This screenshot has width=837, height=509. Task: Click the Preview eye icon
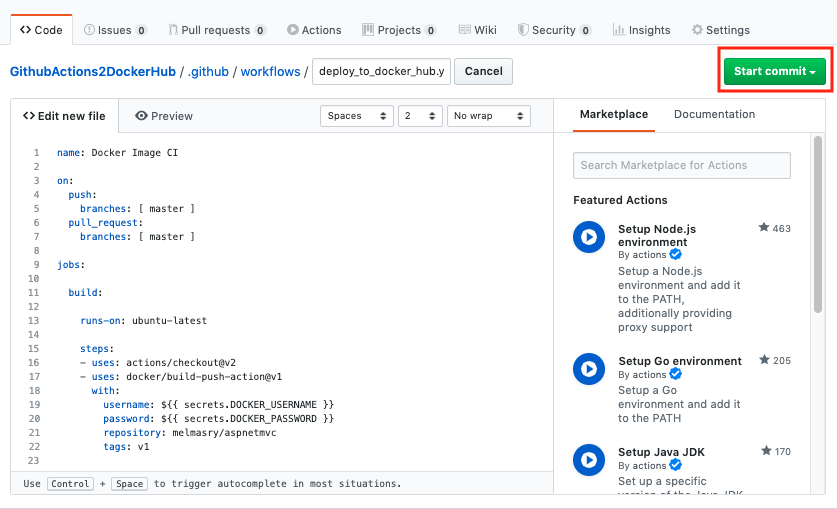(141, 116)
